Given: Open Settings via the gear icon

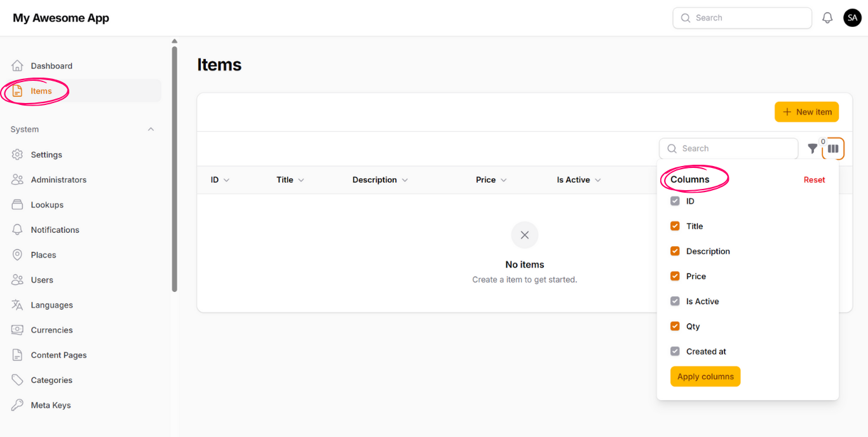Looking at the screenshot, I should (x=17, y=155).
